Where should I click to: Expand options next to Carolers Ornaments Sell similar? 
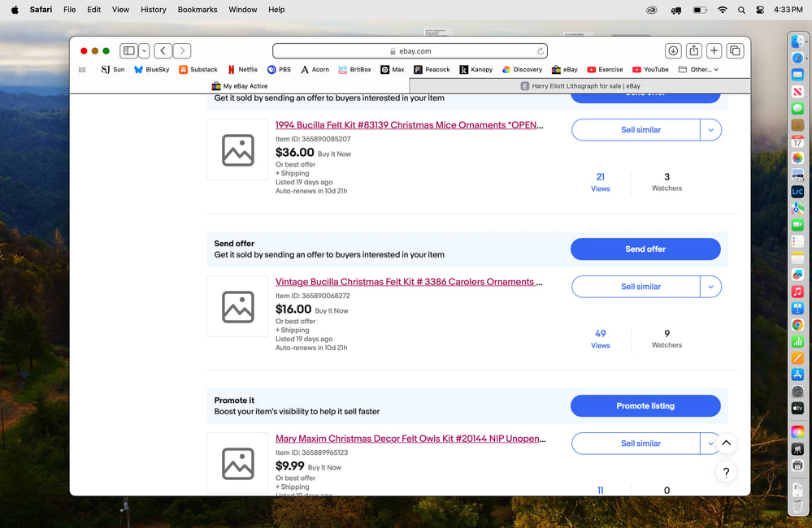tap(710, 287)
